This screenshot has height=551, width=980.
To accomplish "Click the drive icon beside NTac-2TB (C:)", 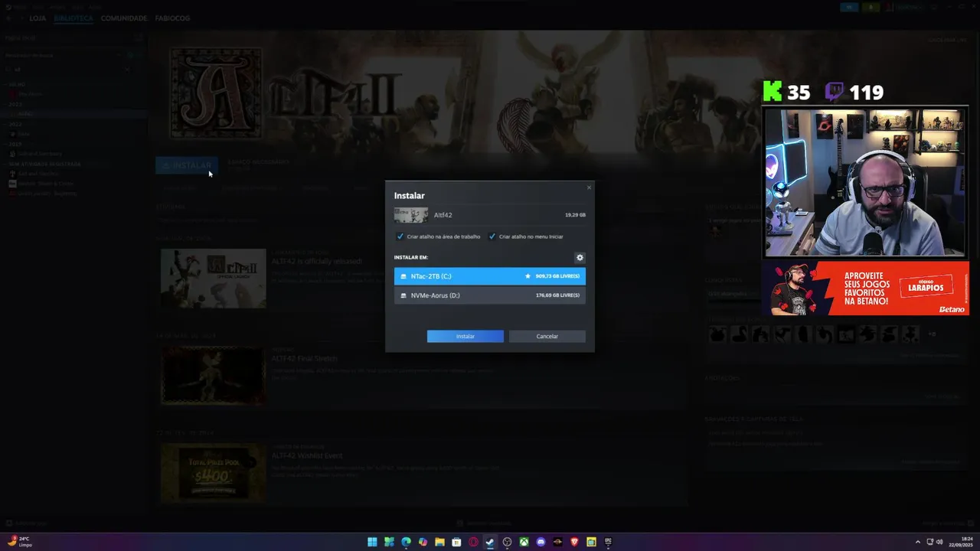I will tap(403, 276).
